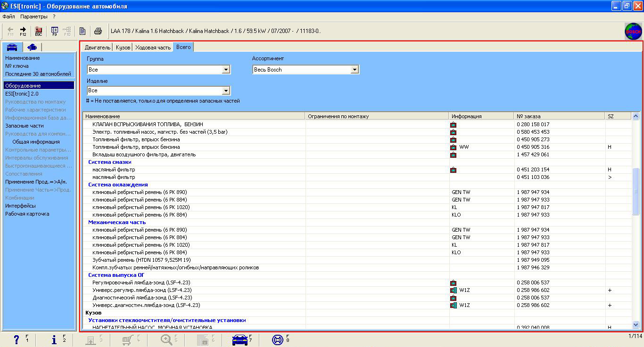Select order number 0 451 103 036

533,178
